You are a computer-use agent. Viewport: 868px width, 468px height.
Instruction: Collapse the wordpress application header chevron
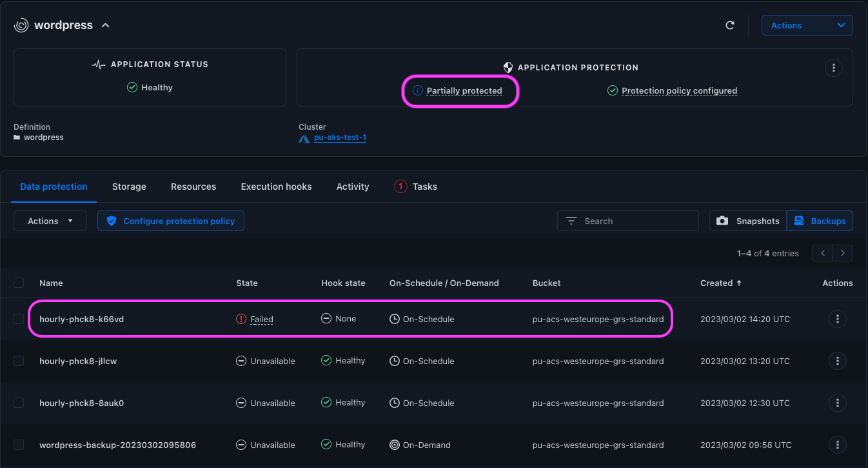[x=106, y=25]
